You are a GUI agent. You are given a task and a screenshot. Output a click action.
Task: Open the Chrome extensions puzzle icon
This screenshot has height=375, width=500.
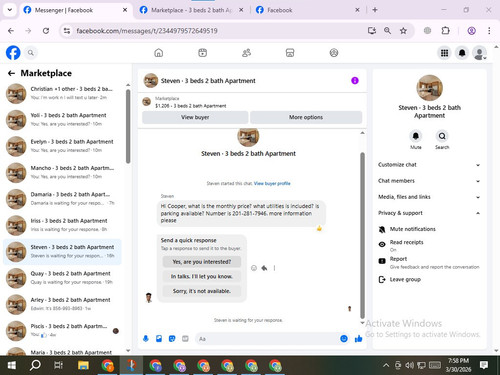(x=445, y=31)
